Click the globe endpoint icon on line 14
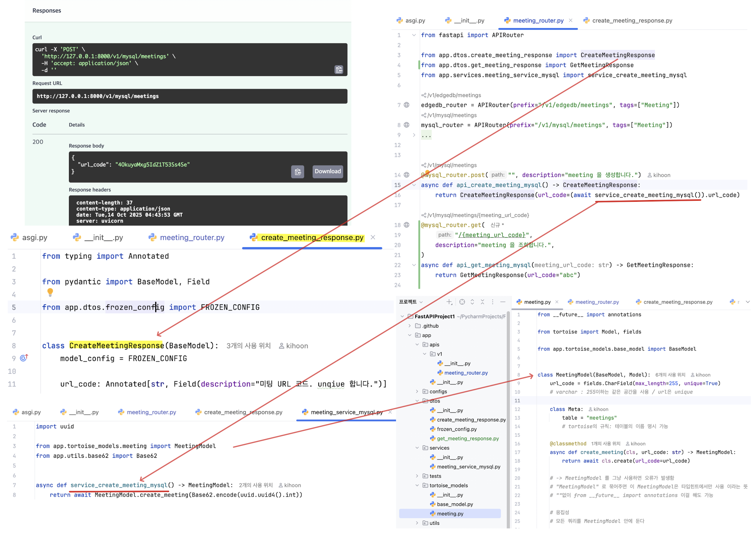The image size is (756, 533). click(x=407, y=175)
